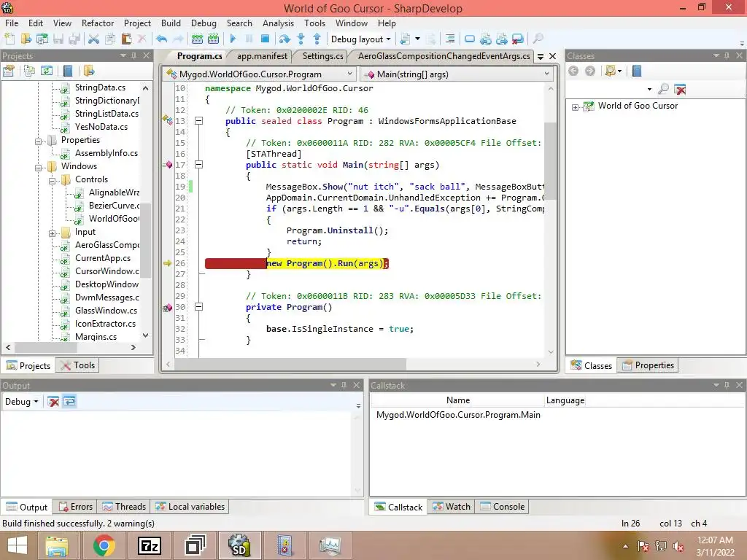Click the Step Over icon
This screenshot has height=560, width=747.
click(x=285, y=39)
